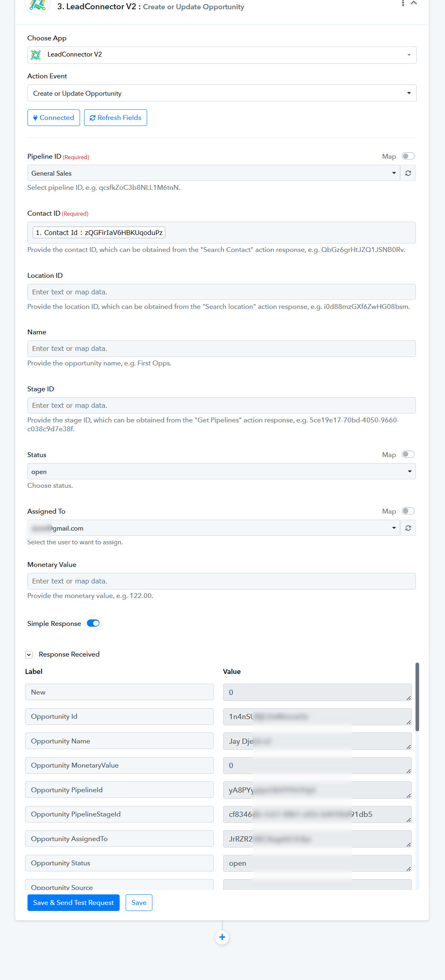Click the Monetary Value input field
The width and height of the screenshot is (445, 980).
[221, 581]
